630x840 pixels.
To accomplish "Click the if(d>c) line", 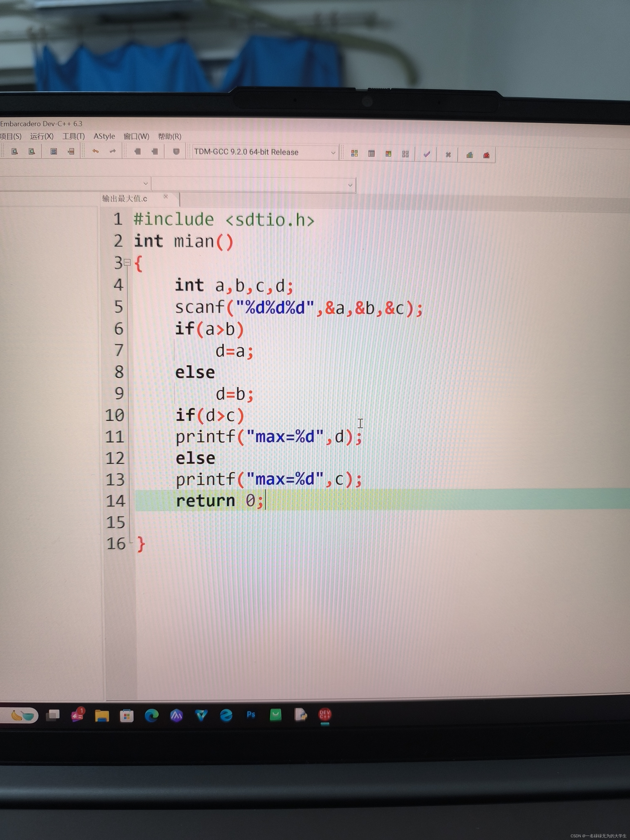I will (210, 415).
